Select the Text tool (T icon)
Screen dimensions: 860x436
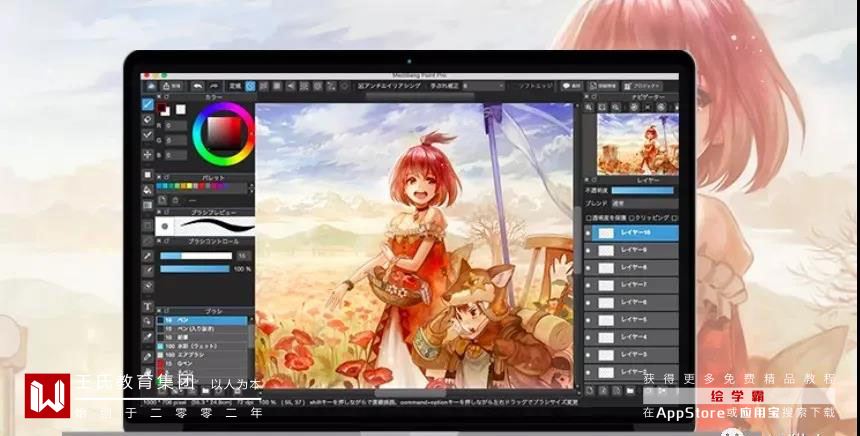coord(148,306)
